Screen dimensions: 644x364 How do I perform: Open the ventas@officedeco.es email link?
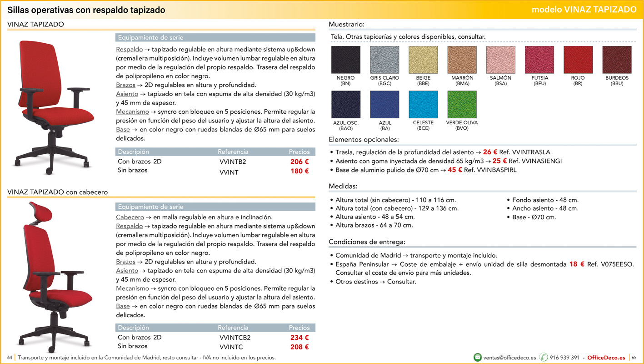pyautogui.click(x=509, y=358)
